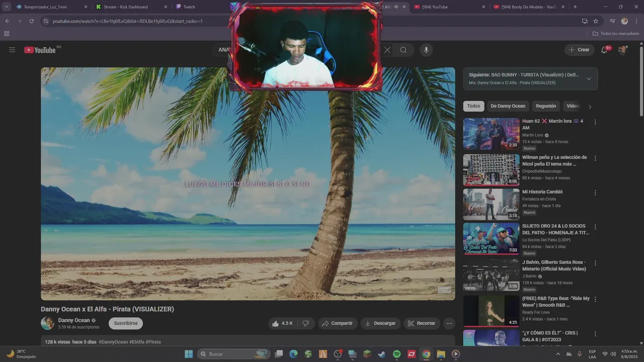Viewport: 644px width, 362px height.
Task: Open the account avatar menu
Action: [x=623, y=50]
